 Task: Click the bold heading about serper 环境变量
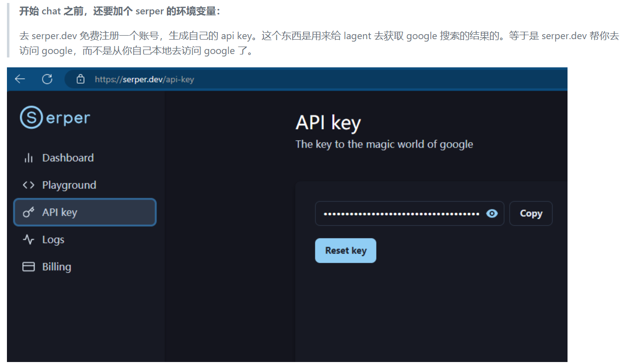[x=120, y=11]
